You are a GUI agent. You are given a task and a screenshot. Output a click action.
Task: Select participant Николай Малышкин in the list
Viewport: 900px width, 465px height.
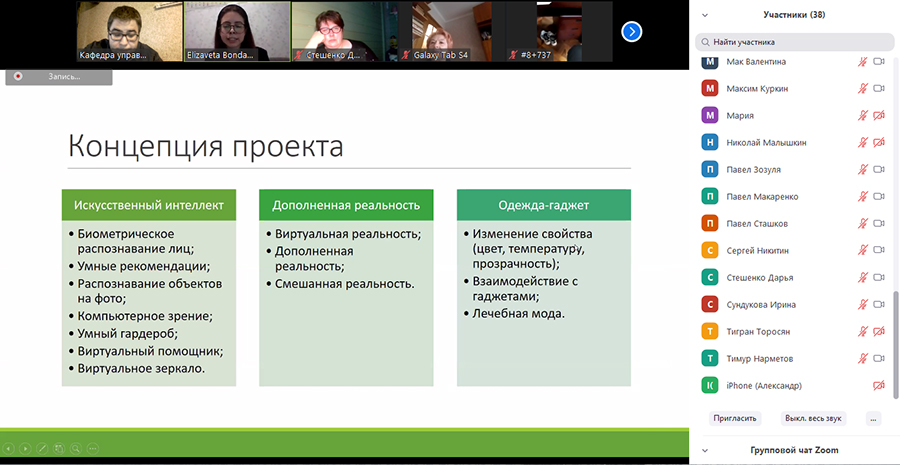(766, 142)
